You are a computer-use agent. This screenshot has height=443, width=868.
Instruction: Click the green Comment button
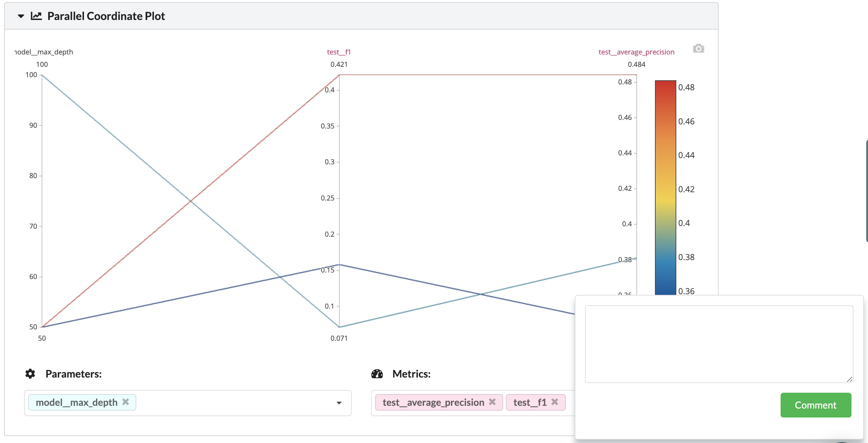pos(815,405)
